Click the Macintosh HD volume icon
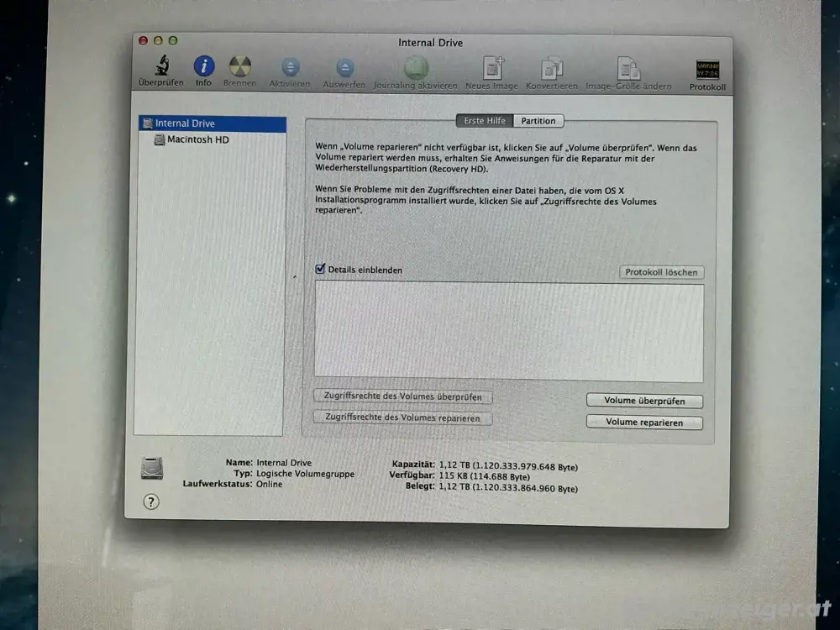This screenshot has height=630, width=840. tap(159, 139)
